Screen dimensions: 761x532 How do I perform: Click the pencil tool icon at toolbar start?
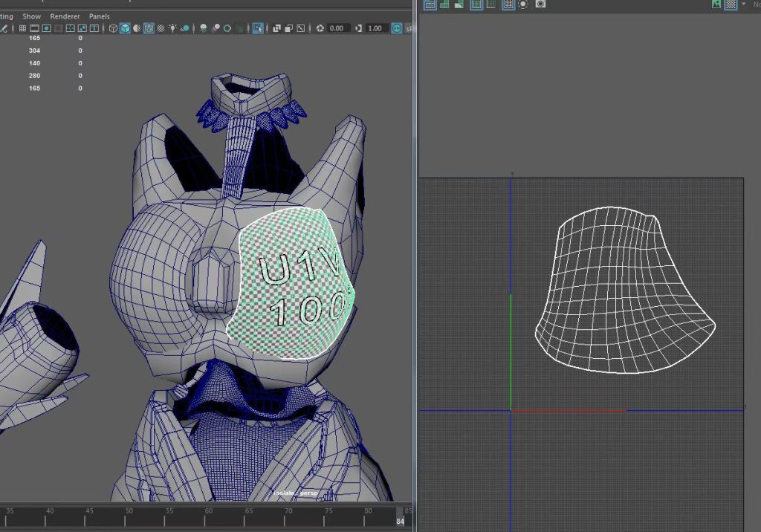point(4,28)
